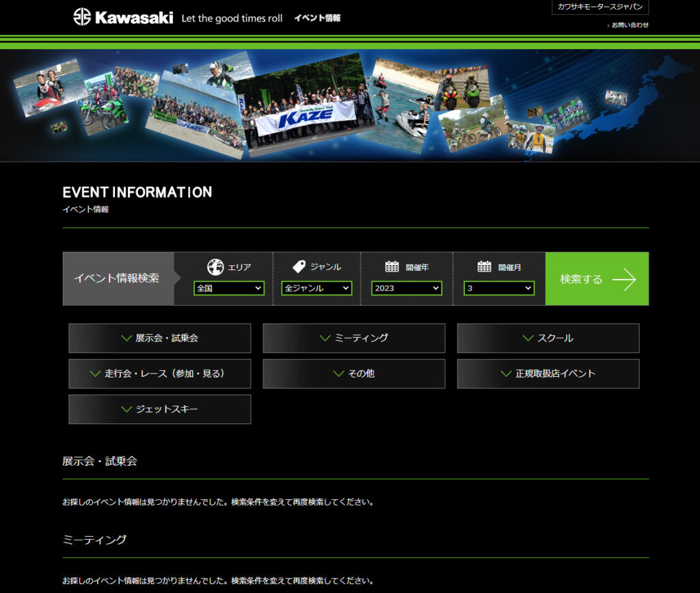
Task: Go to 正規取扱店イベント section
Action: (x=548, y=373)
